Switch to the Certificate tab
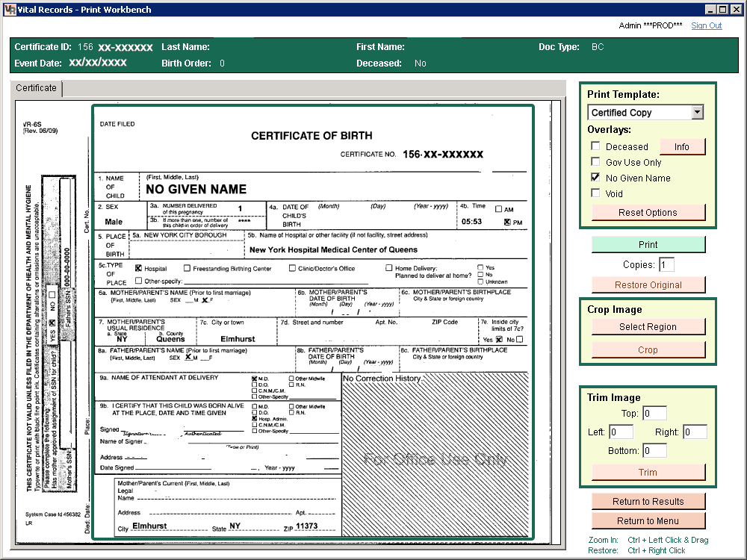 pos(36,88)
